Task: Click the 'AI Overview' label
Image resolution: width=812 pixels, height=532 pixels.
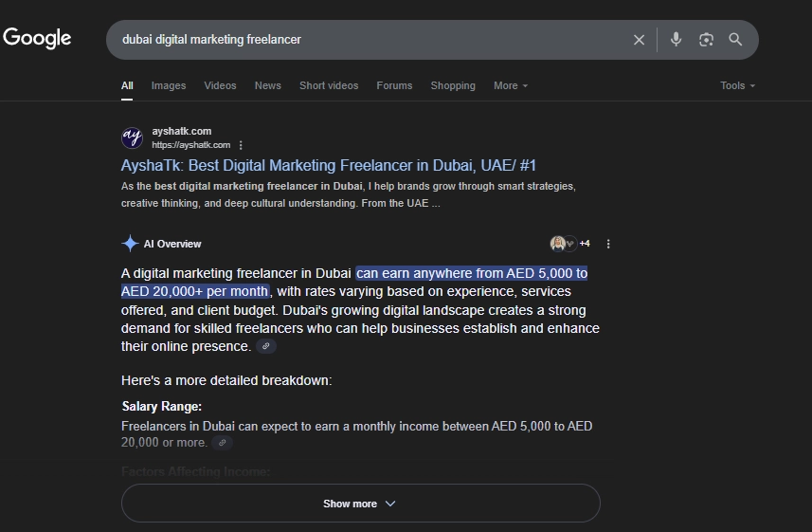Action: (172, 244)
